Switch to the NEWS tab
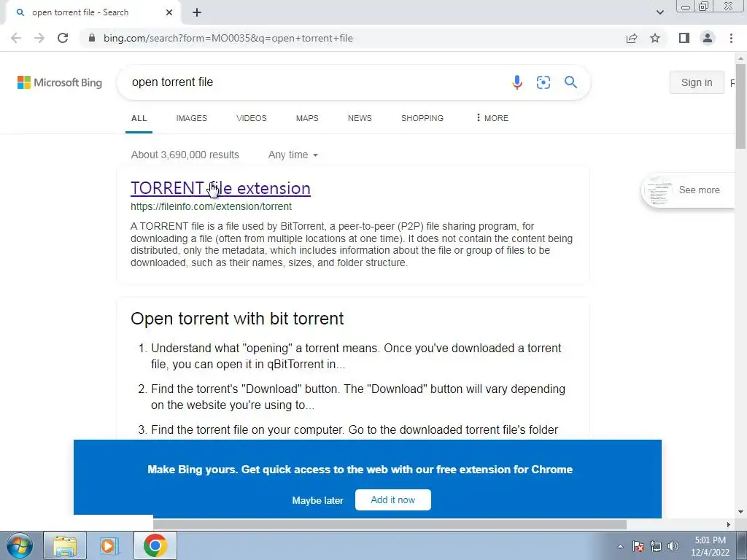The image size is (747, 560). pyautogui.click(x=360, y=118)
